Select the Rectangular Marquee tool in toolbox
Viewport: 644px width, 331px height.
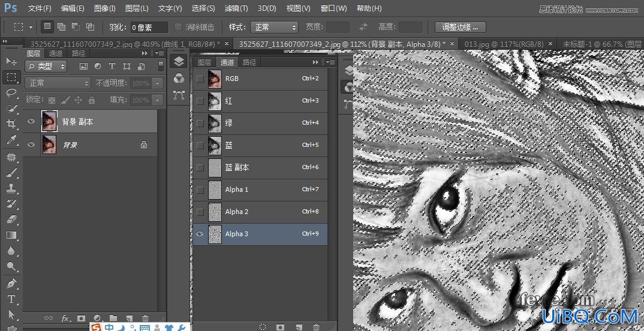coord(11,77)
